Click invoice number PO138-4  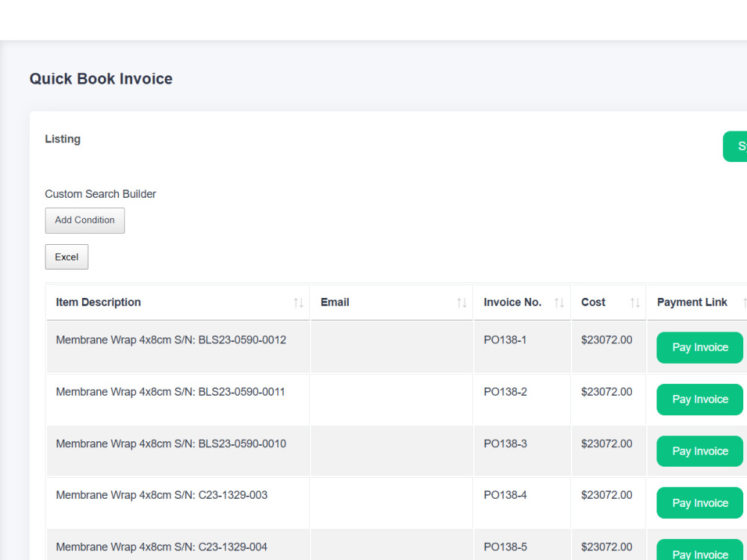click(x=506, y=495)
